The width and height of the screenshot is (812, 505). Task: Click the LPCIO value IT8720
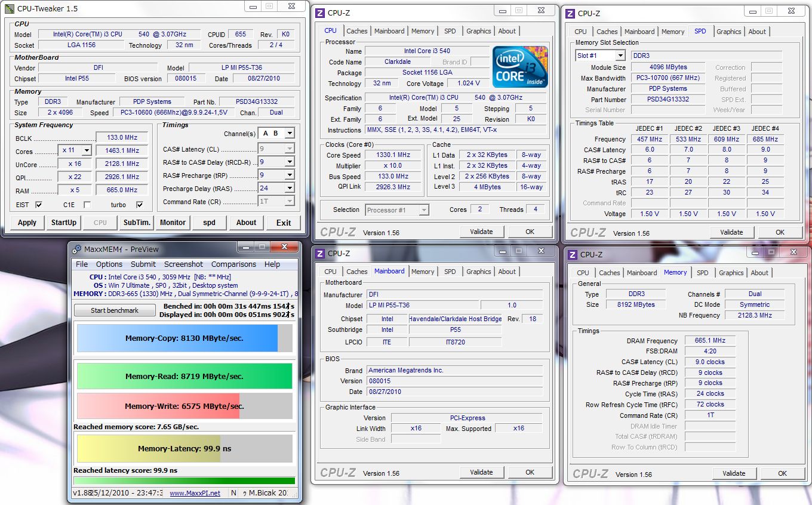(x=455, y=342)
